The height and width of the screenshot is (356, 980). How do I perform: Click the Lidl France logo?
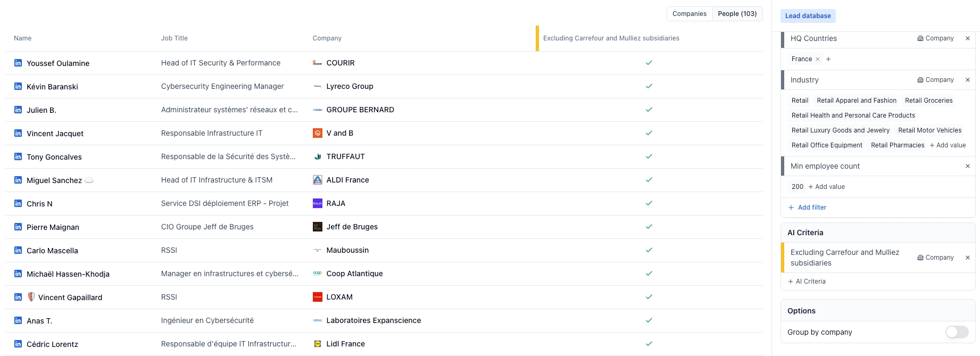click(x=318, y=344)
